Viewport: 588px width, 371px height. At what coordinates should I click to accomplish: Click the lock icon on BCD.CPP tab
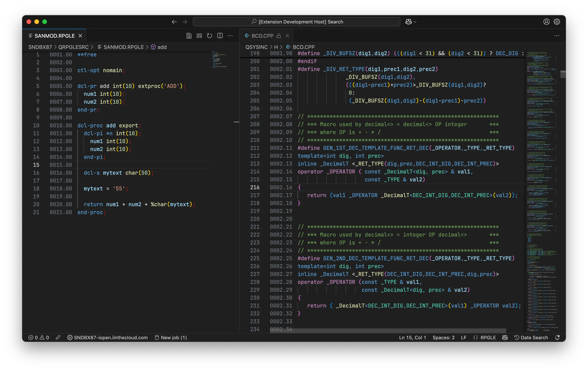pyautogui.click(x=279, y=36)
